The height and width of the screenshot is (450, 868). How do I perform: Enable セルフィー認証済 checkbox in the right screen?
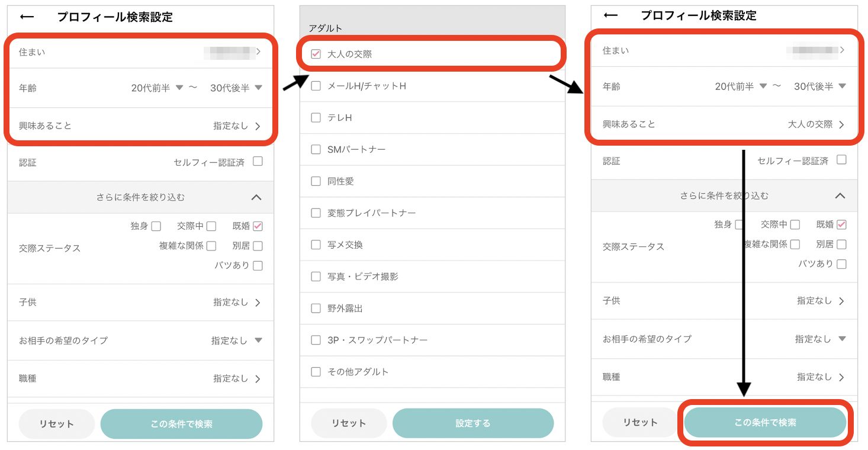(841, 160)
